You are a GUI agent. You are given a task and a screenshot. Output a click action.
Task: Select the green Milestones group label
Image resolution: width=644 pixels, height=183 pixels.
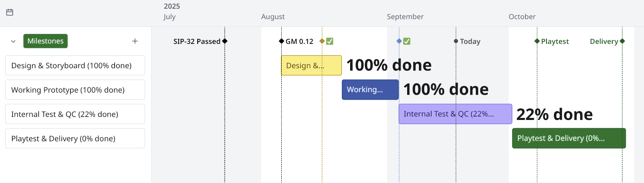click(45, 41)
